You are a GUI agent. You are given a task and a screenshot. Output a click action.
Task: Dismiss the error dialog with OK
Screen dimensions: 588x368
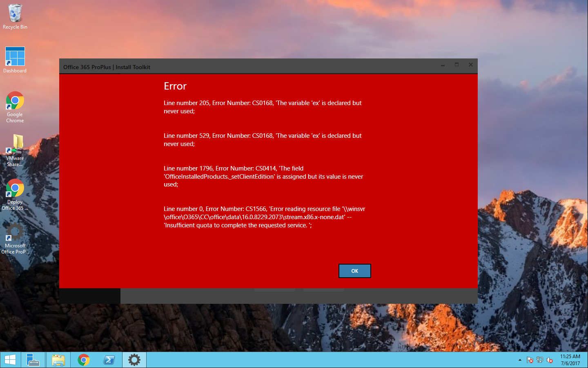(354, 271)
